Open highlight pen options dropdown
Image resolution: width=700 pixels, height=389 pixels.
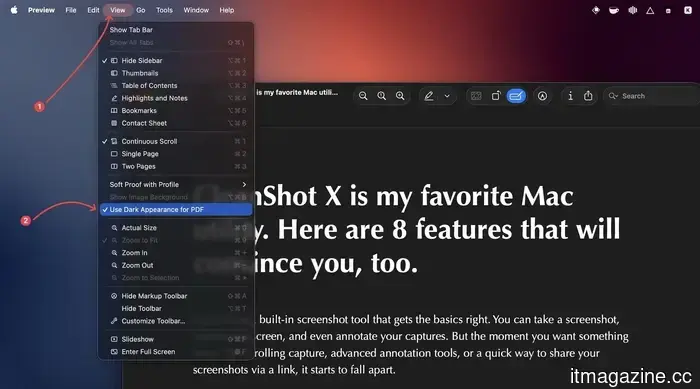coord(447,96)
